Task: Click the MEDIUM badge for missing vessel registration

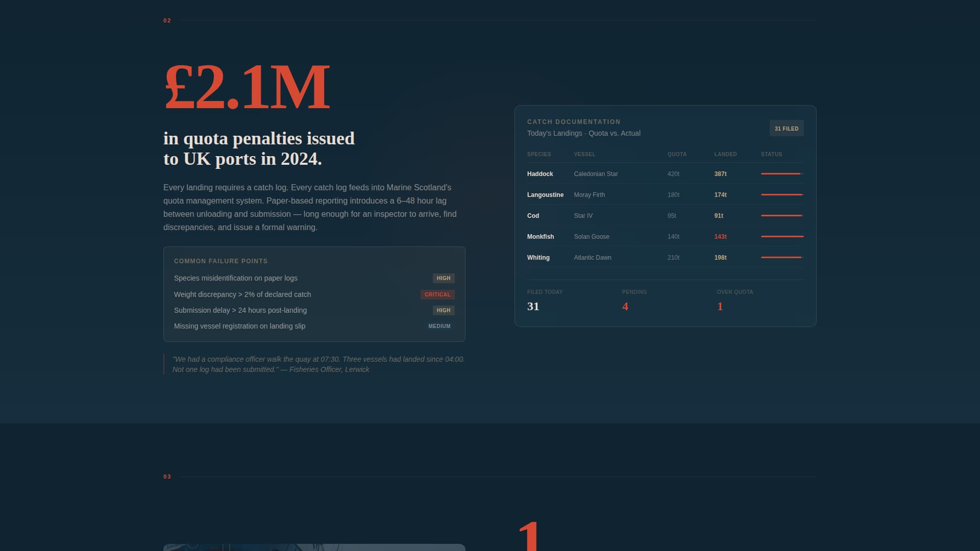Action: [x=439, y=326]
